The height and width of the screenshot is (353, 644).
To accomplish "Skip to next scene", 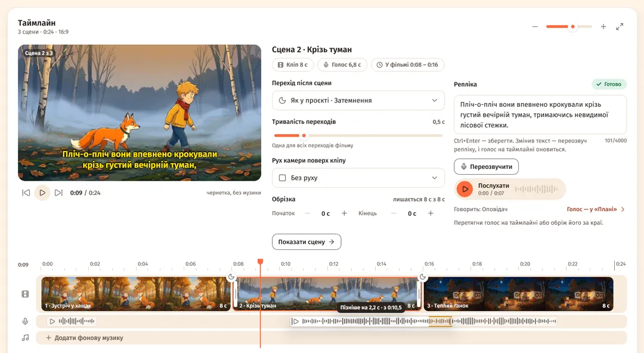I will coord(58,193).
